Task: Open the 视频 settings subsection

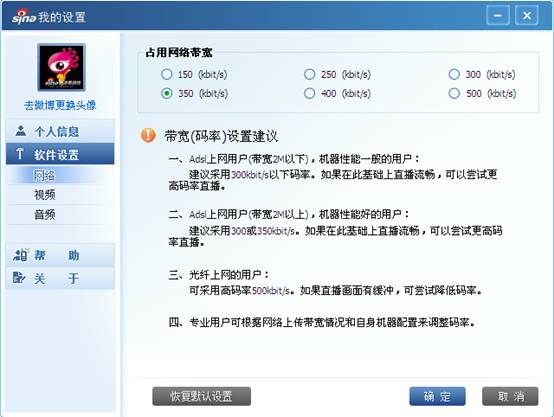Action: click(x=45, y=194)
